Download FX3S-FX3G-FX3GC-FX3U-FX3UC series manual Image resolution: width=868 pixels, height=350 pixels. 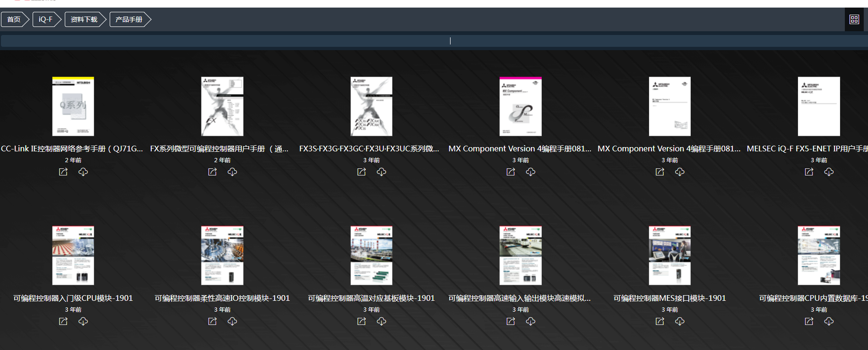(382, 172)
